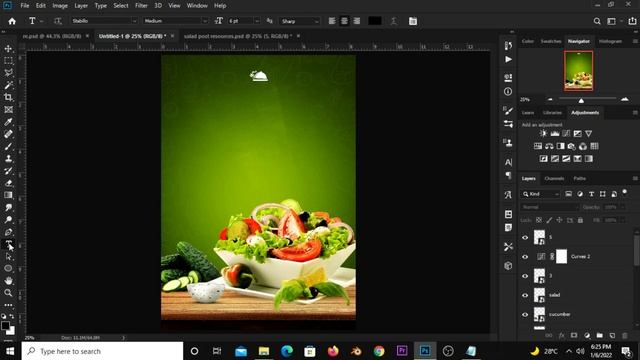Click the Share button
This screenshot has height=360, width=640.
coord(632,21)
